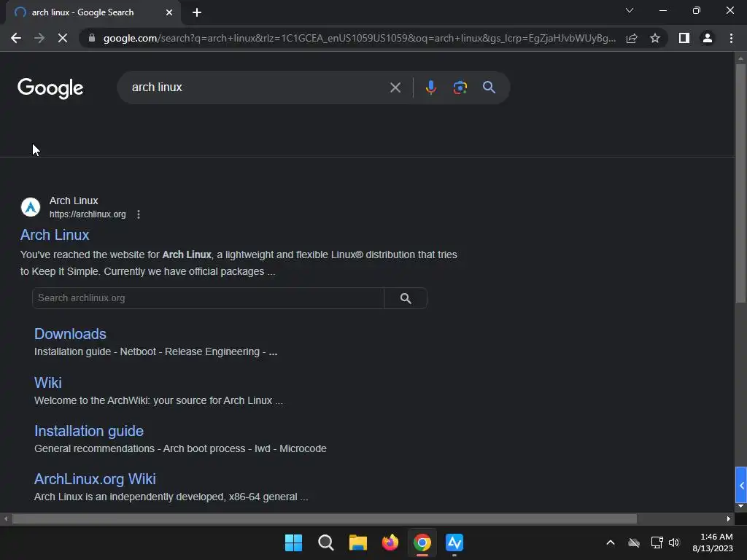This screenshot has width=747, height=560.
Task: Click https://archlinux.org URL text
Action: click(x=88, y=214)
